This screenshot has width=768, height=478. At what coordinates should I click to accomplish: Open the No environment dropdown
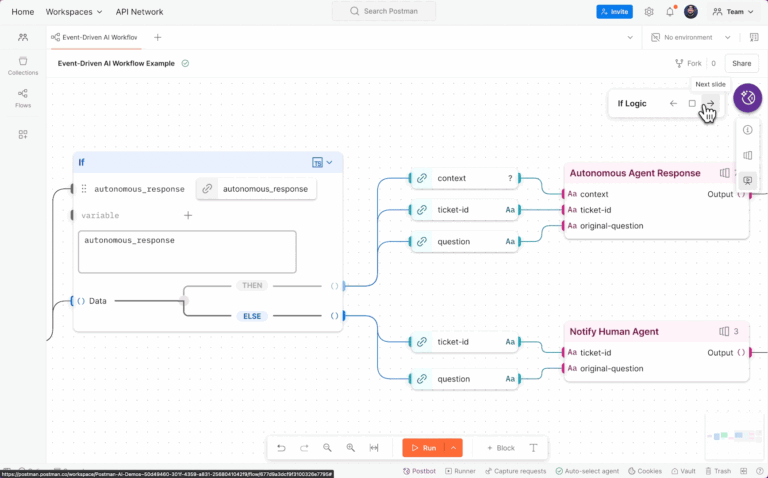coord(691,37)
